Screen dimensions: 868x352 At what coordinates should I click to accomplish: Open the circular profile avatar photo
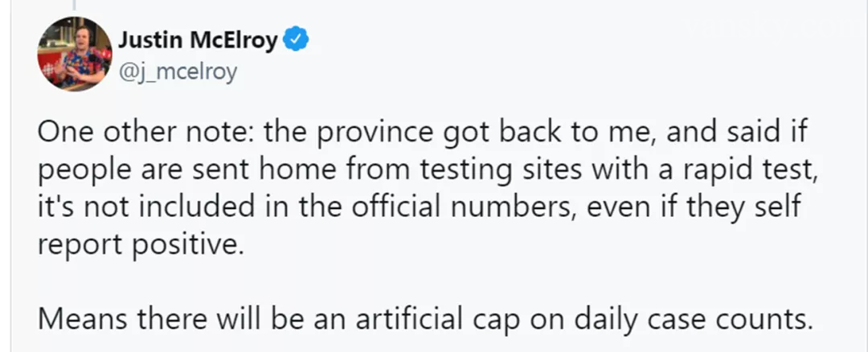pyautogui.click(x=74, y=53)
